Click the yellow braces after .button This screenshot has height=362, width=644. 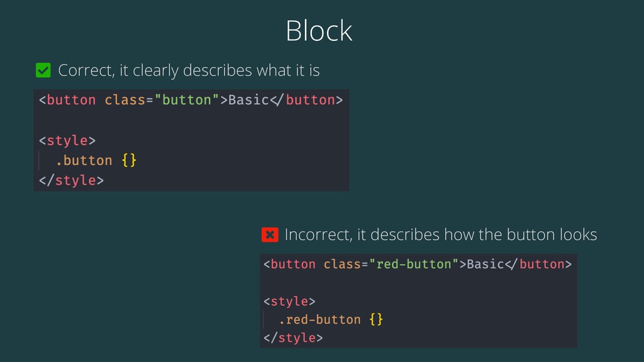pyautogui.click(x=129, y=160)
